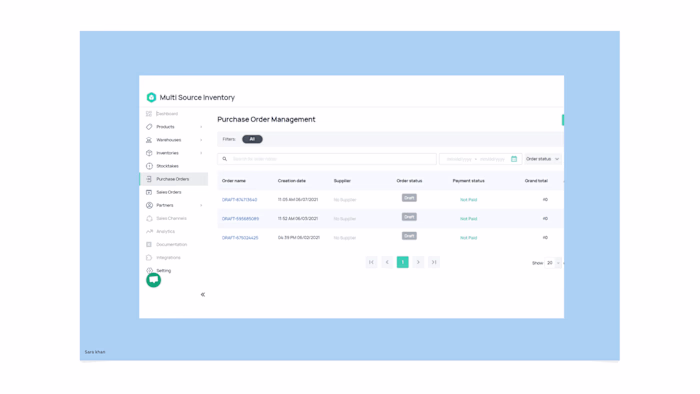Click the Warehouses icon in sidebar
Viewport: 700px width, 394px height.
pyautogui.click(x=149, y=140)
